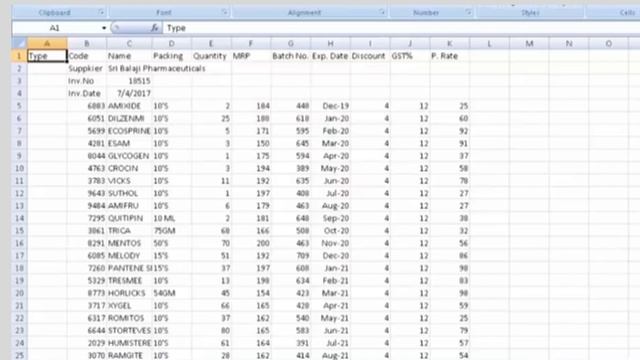Select row 2 header
This screenshot has height=360, width=640.
(x=19, y=69)
